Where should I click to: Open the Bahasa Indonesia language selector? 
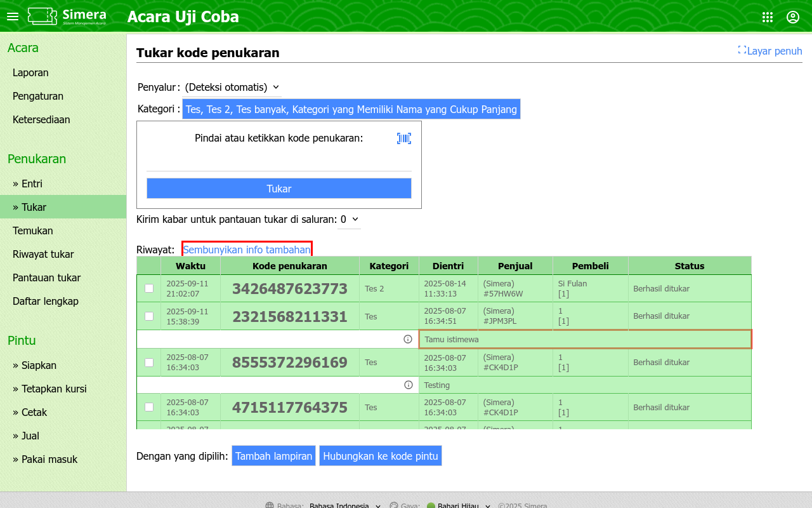[345, 506]
